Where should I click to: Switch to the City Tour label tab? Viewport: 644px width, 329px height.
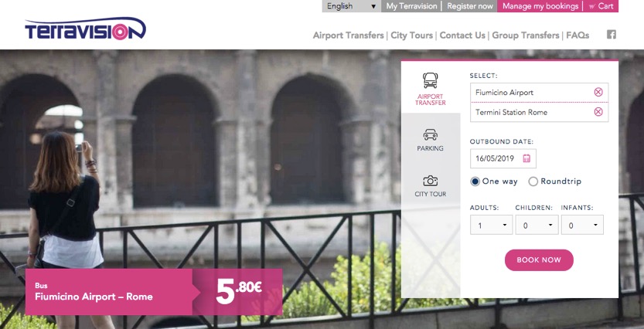click(x=430, y=194)
